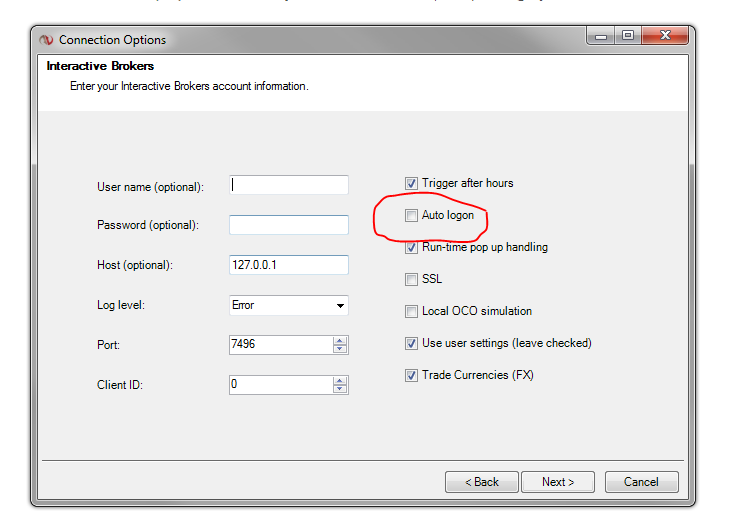This screenshot has height=523, width=736.
Task: Toggle Use user settings checkbox
Action: tap(411, 343)
